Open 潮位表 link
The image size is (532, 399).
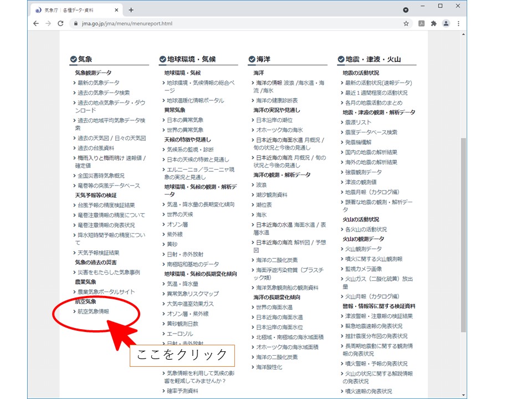264,205
